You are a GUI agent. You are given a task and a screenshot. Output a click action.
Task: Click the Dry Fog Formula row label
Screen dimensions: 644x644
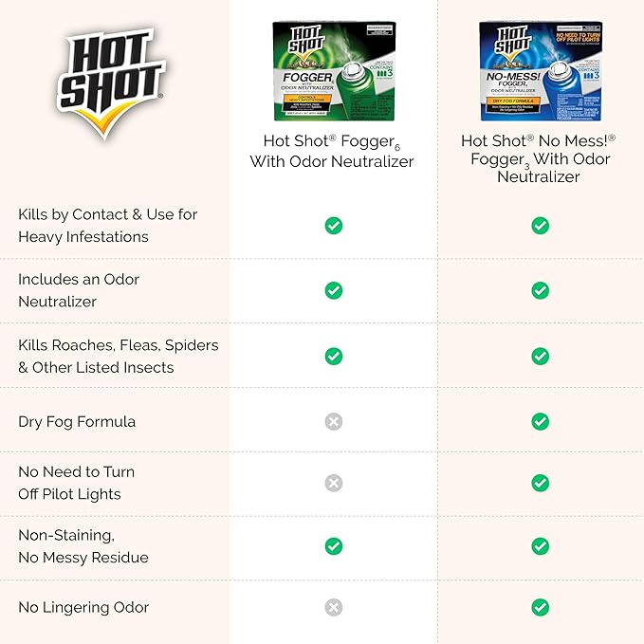click(77, 421)
